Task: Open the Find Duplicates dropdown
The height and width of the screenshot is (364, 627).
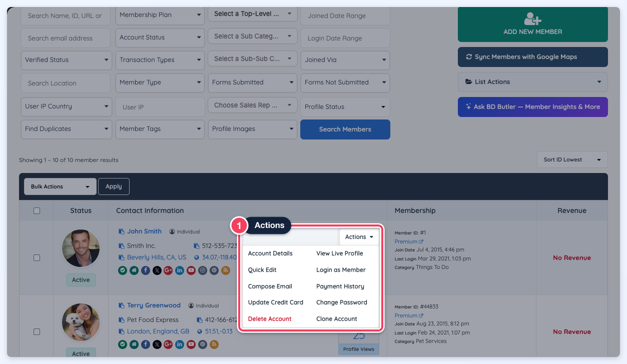Action: (x=66, y=129)
